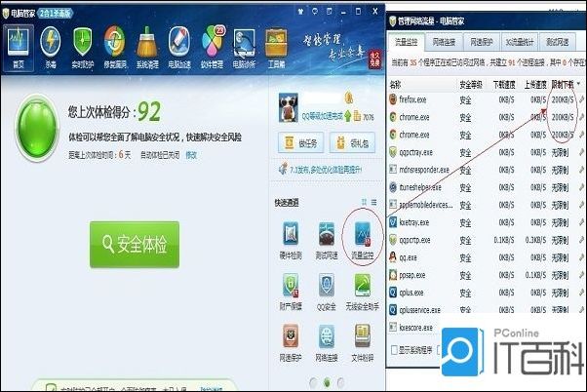Click edit-limit icon for ppsap.exe row
The image size is (587, 392).
581,275
